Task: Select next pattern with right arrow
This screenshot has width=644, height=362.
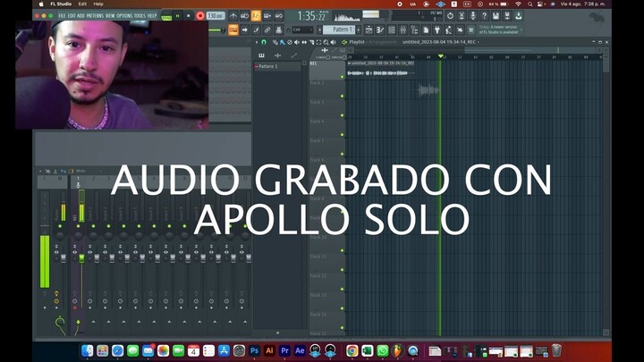Action: point(359,29)
